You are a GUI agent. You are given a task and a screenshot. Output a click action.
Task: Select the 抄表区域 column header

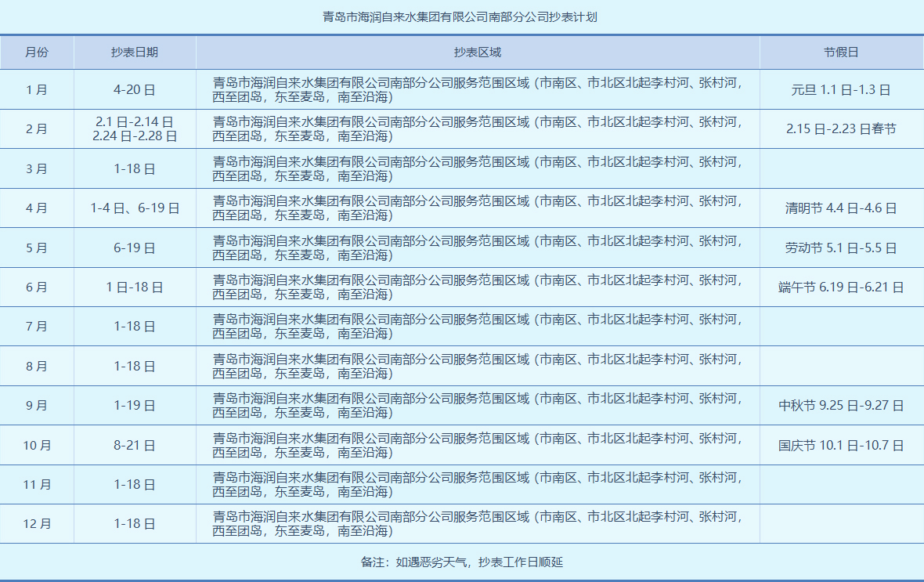(x=476, y=50)
